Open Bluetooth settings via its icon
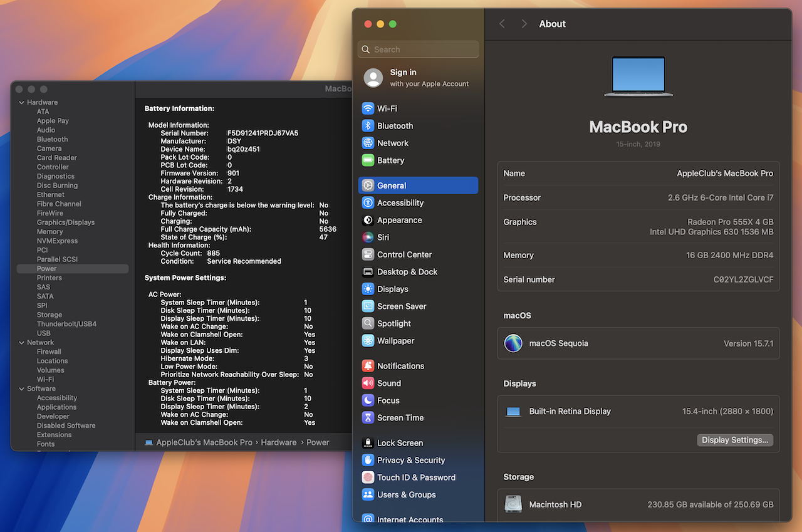This screenshot has height=532, width=802. [x=368, y=126]
